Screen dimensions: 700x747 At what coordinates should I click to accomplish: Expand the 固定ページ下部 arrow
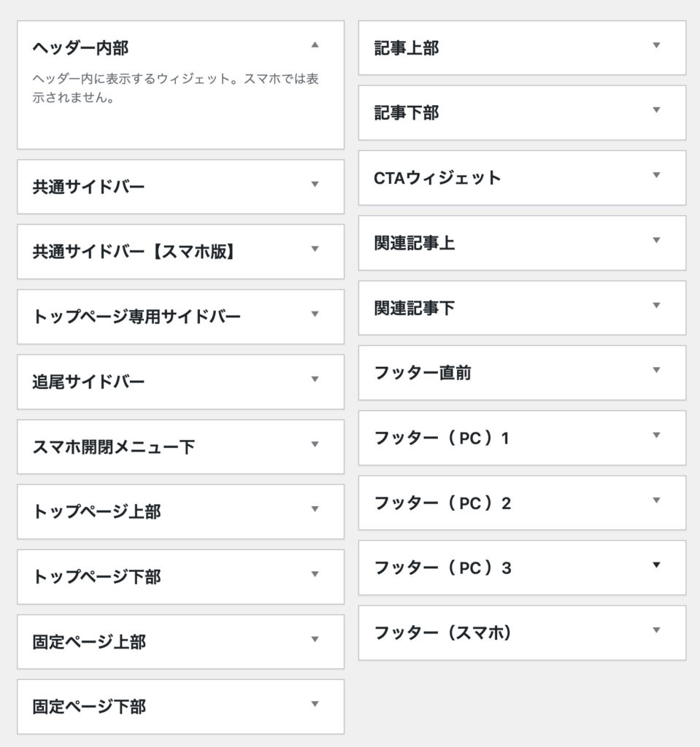click(315, 704)
